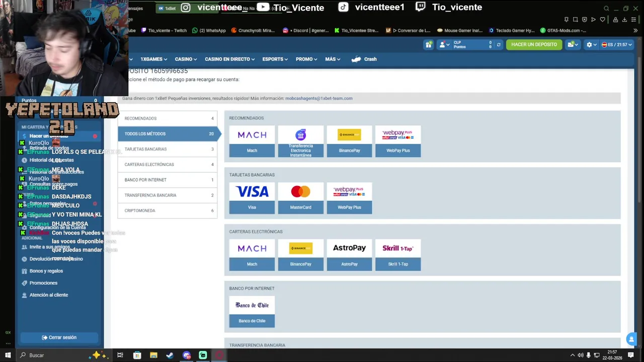Open the ES language and time selector
This screenshot has width=644, height=362.
tap(616, 45)
